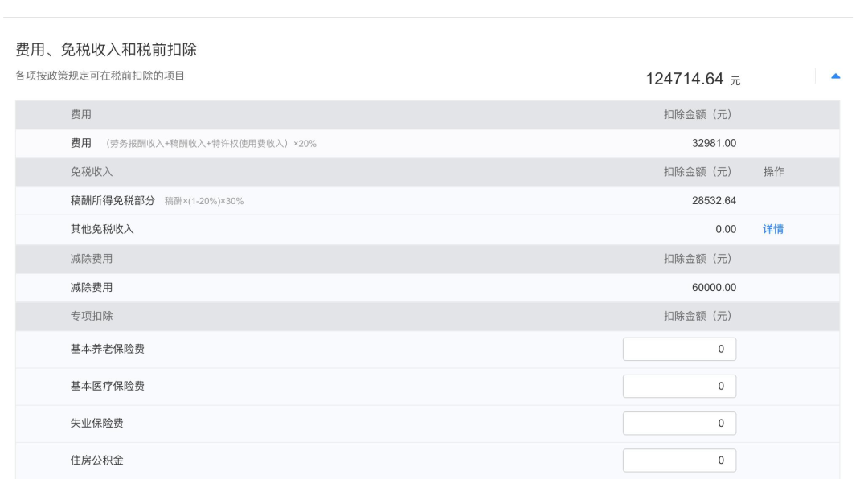
Task: Select the 28532.64 tax-exempt amount
Action: click(714, 200)
